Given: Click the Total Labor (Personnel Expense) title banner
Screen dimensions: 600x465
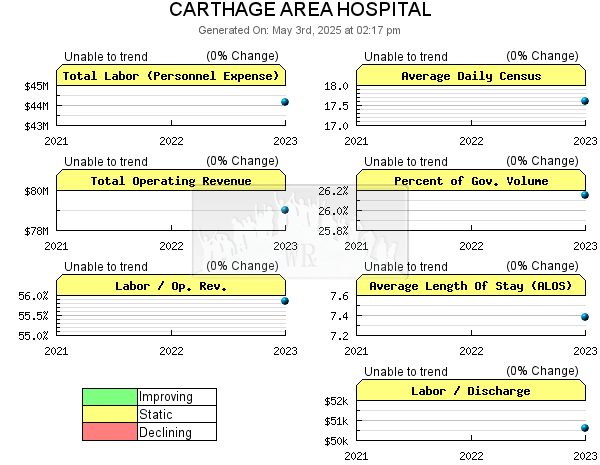Looking at the screenshot, I should point(171,75).
